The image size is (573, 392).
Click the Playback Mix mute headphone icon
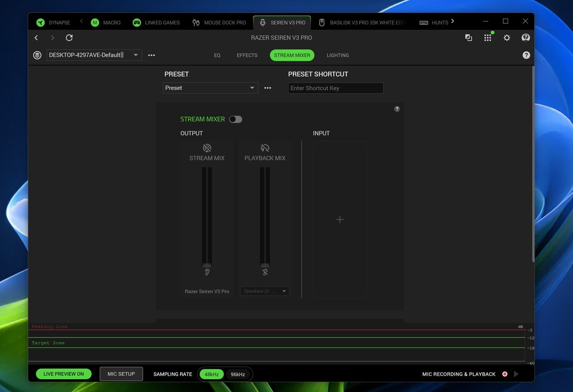265,148
